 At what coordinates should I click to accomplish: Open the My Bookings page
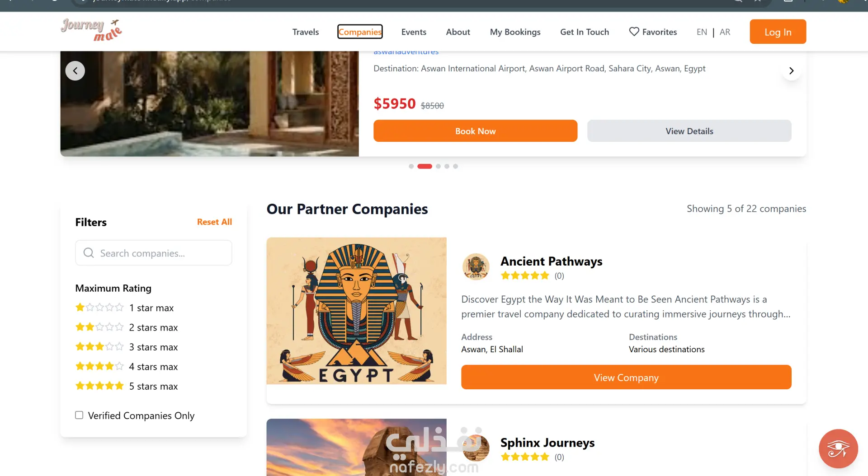pyautogui.click(x=515, y=32)
